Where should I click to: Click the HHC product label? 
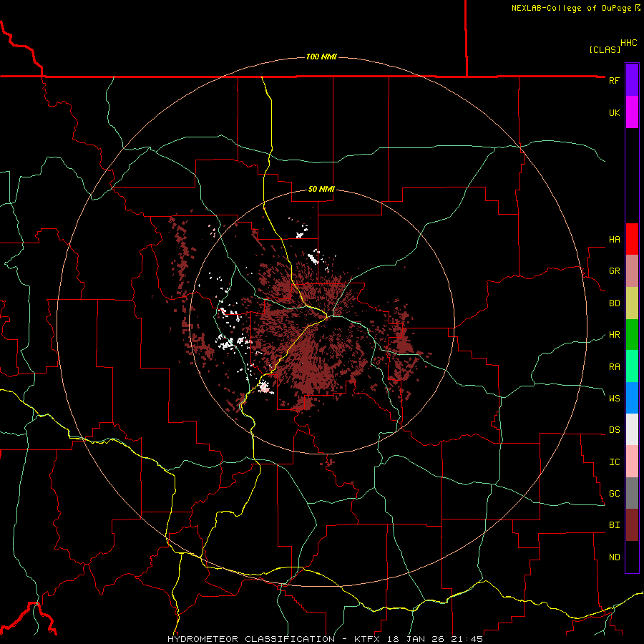click(629, 43)
